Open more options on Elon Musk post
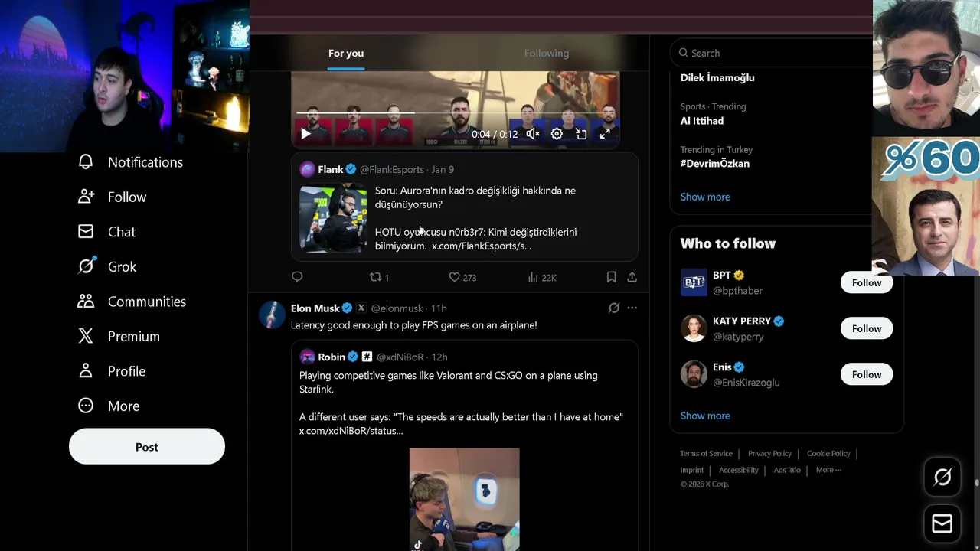This screenshot has height=551, width=980. click(632, 308)
